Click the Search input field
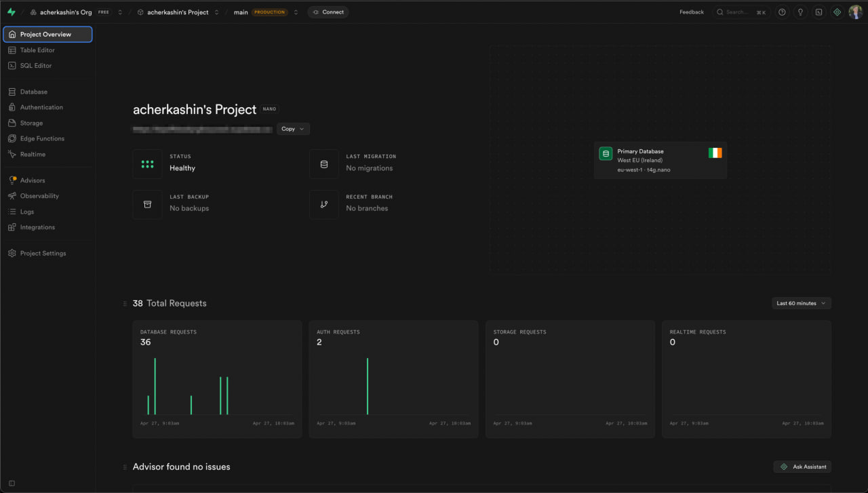 [741, 12]
